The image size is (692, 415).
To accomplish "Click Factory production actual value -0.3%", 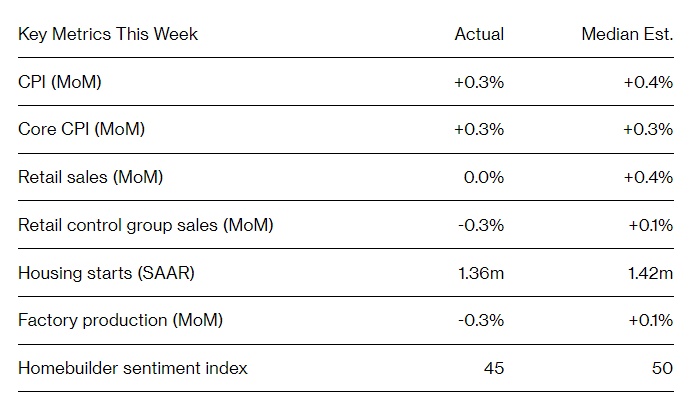I will [481, 320].
